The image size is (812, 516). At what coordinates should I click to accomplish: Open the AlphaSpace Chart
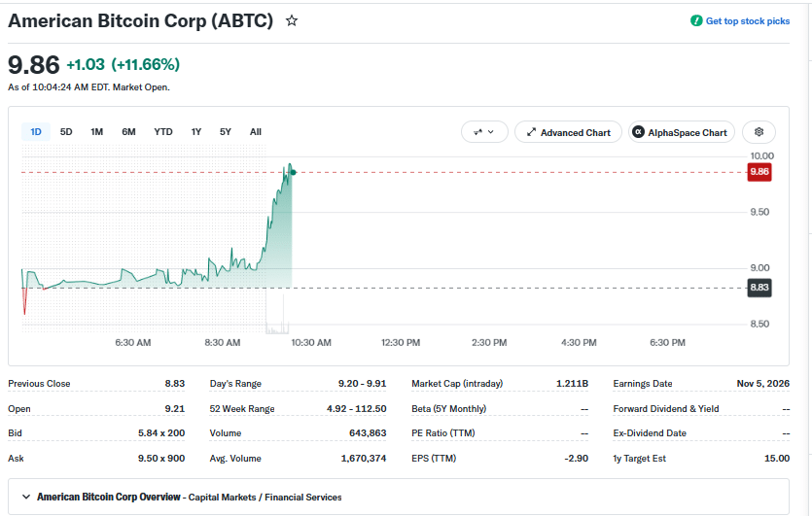click(x=681, y=132)
